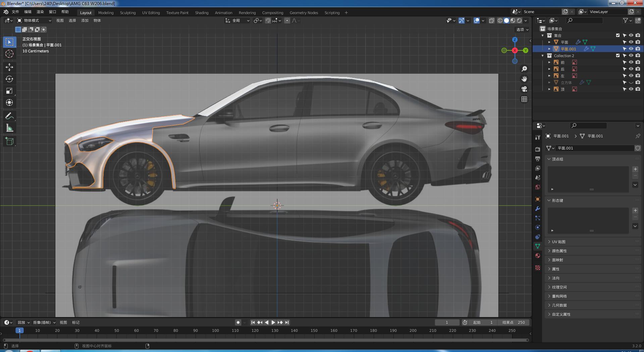Switch to the UV Editing workspace tab
Image resolution: width=644 pixels, height=352 pixels.
(x=151, y=13)
